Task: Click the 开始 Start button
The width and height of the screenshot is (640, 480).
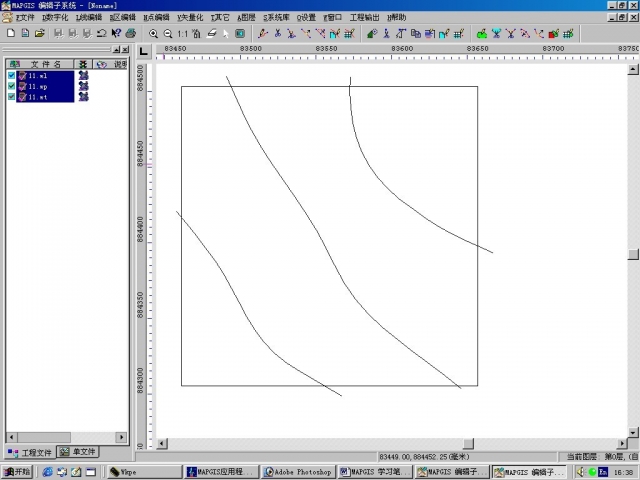Action: pyautogui.click(x=17, y=471)
